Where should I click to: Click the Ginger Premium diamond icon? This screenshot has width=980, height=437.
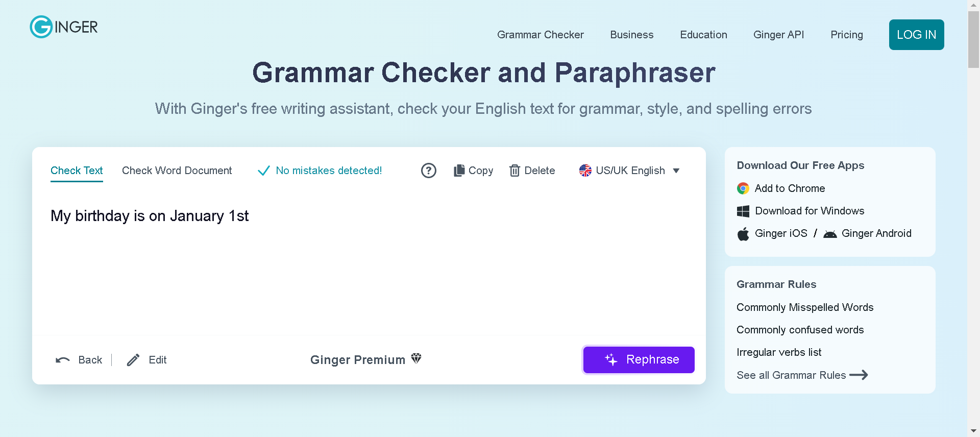(x=416, y=359)
